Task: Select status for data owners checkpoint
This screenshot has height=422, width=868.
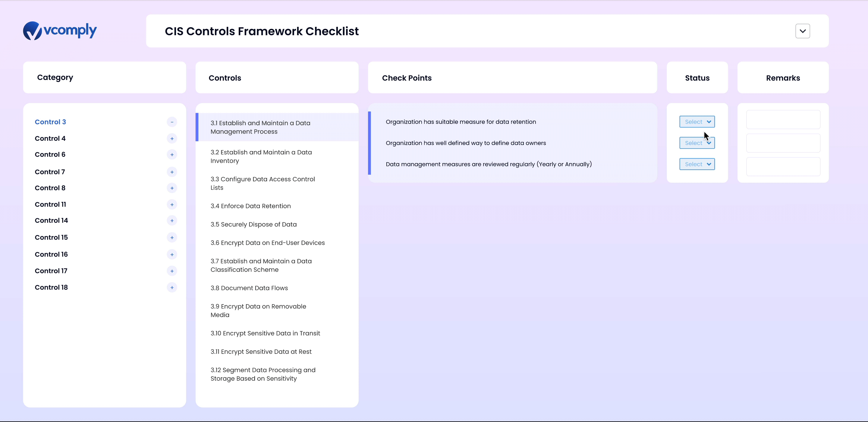Action: [x=697, y=143]
